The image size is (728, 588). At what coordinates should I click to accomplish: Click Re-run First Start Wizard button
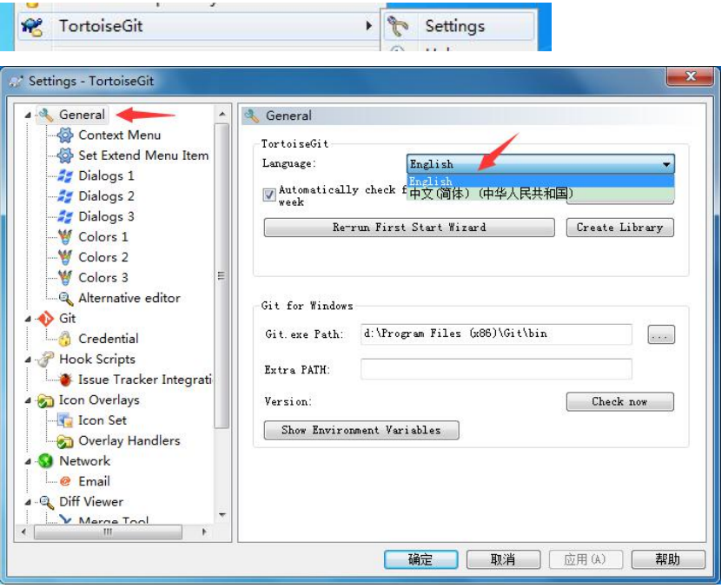(409, 228)
